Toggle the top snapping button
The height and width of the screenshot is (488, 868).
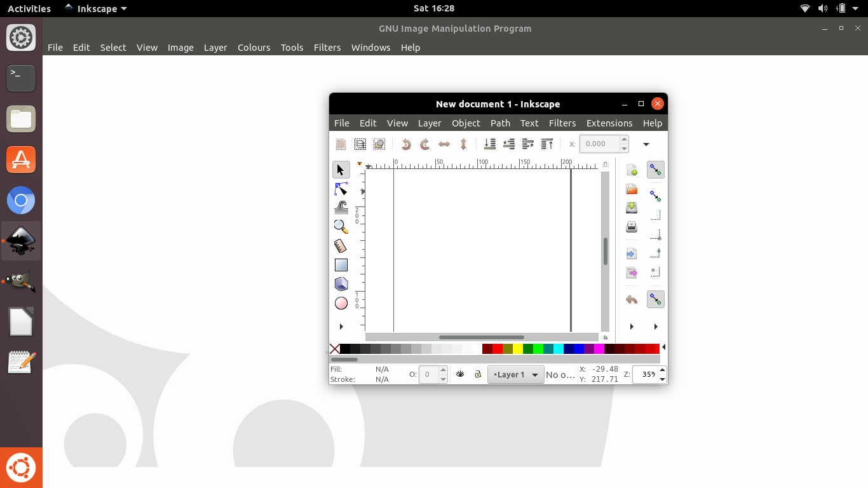tap(655, 170)
